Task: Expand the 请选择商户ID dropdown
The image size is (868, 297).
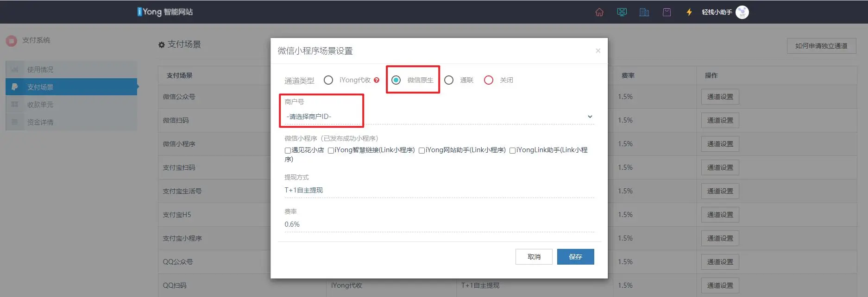Action: pos(438,117)
